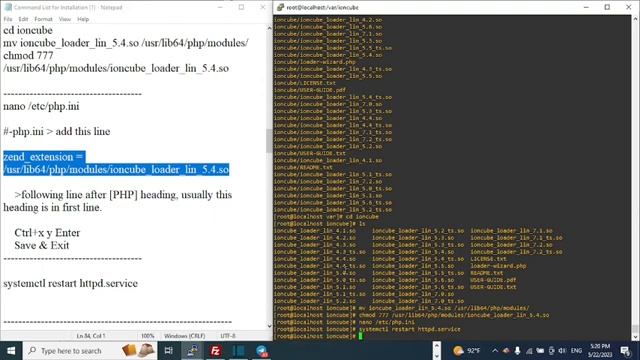
Task: Click 'README.txt' in terminal ls output
Action: pyautogui.click(x=487, y=273)
